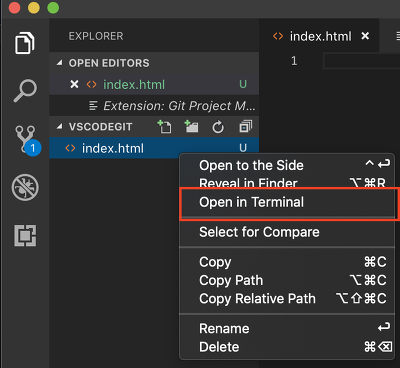Collapse the OPEN EDITORS section
Screen dimensions: 400x368
pyautogui.click(x=60, y=63)
